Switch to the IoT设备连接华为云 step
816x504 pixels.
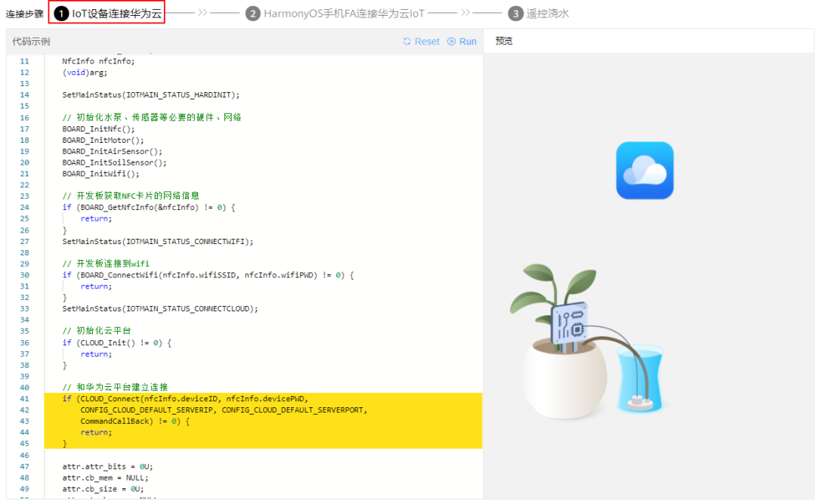116,14
